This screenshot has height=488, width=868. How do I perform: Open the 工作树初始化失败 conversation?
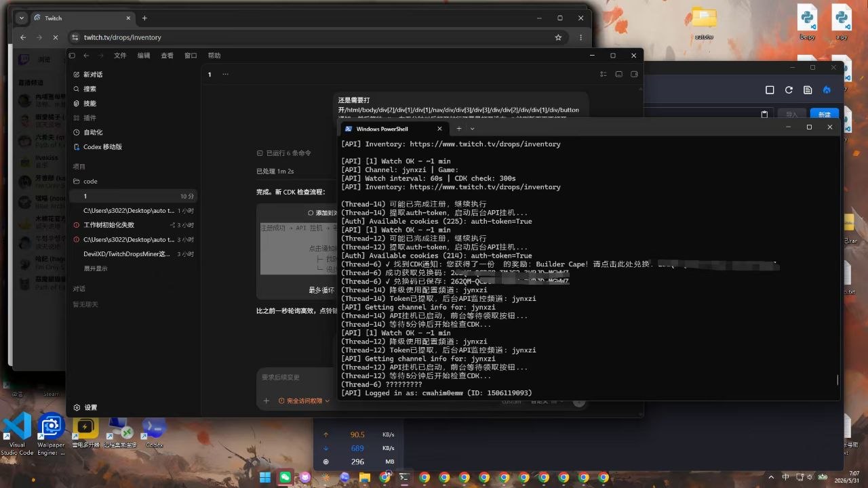pyautogui.click(x=133, y=225)
